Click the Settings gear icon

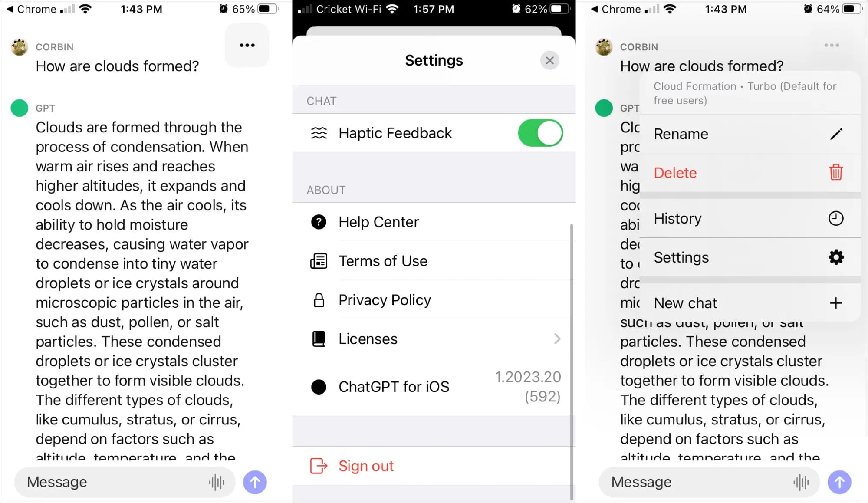[836, 257]
